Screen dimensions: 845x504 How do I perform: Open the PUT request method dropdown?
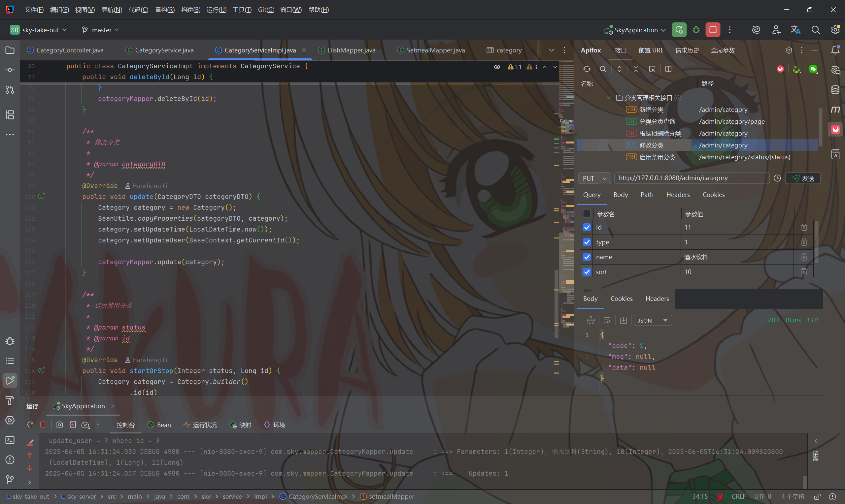[594, 178]
